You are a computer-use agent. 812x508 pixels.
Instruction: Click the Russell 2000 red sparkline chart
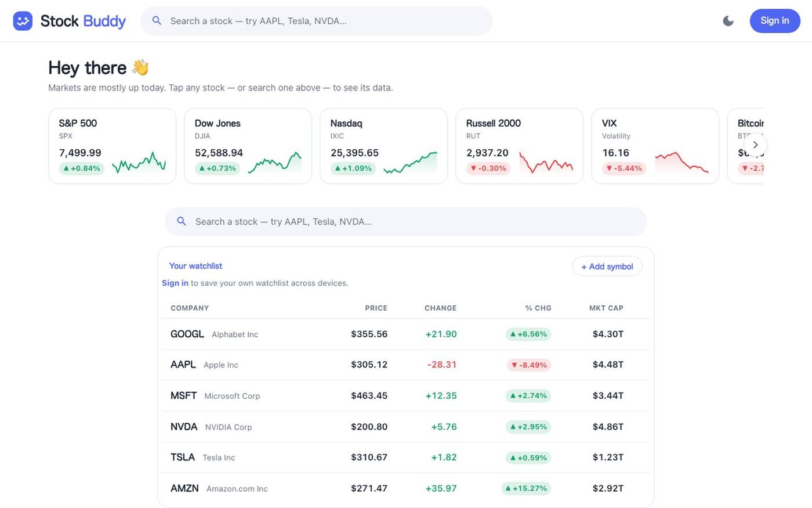tap(546, 163)
